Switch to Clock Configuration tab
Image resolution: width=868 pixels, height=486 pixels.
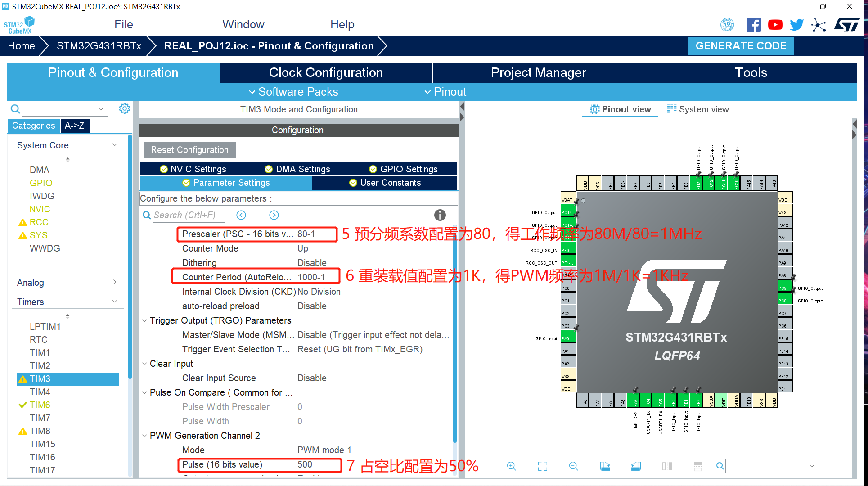[326, 72]
